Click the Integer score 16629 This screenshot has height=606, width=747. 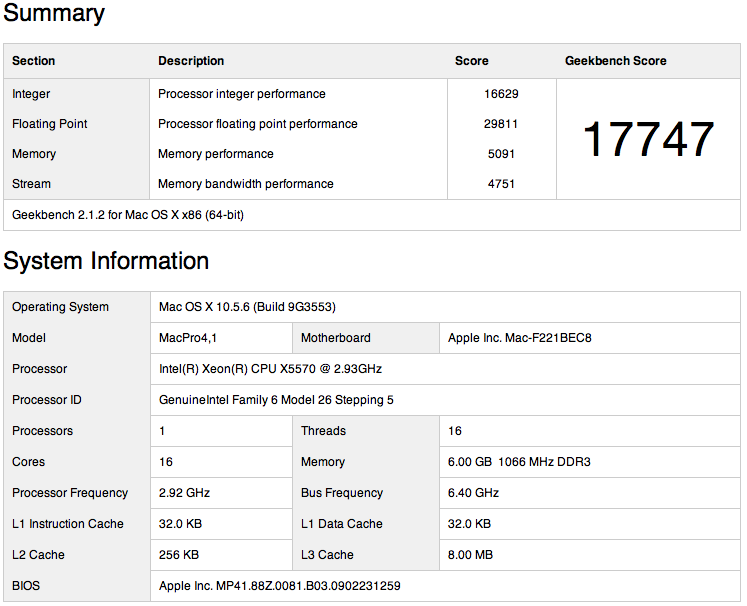501,94
